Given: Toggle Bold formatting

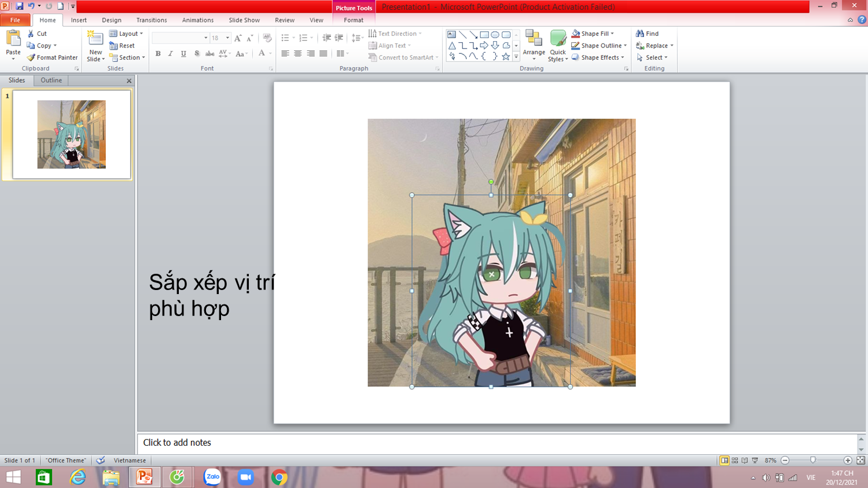Looking at the screenshot, I should [x=158, y=54].
